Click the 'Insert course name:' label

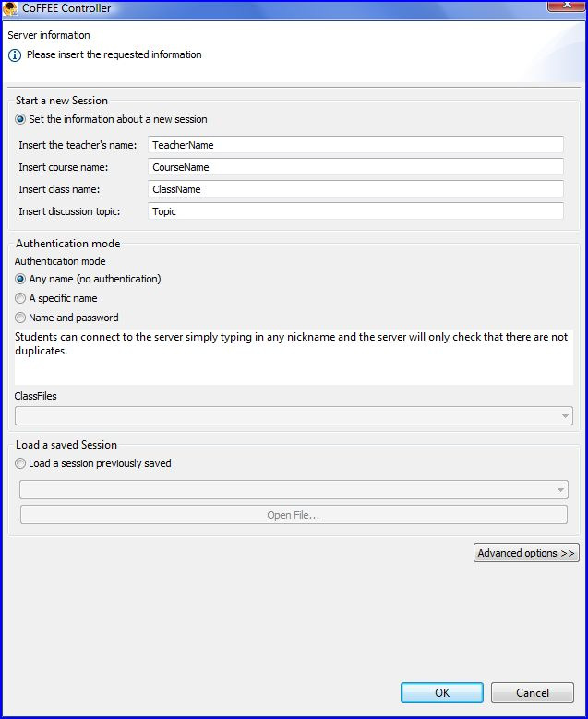point(64,167)
